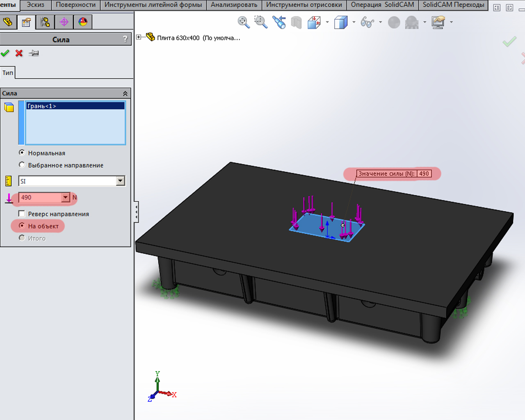Click the yellow face selection icon
Viewport: 525px width, 420px height.
click(x=9, y=107)
